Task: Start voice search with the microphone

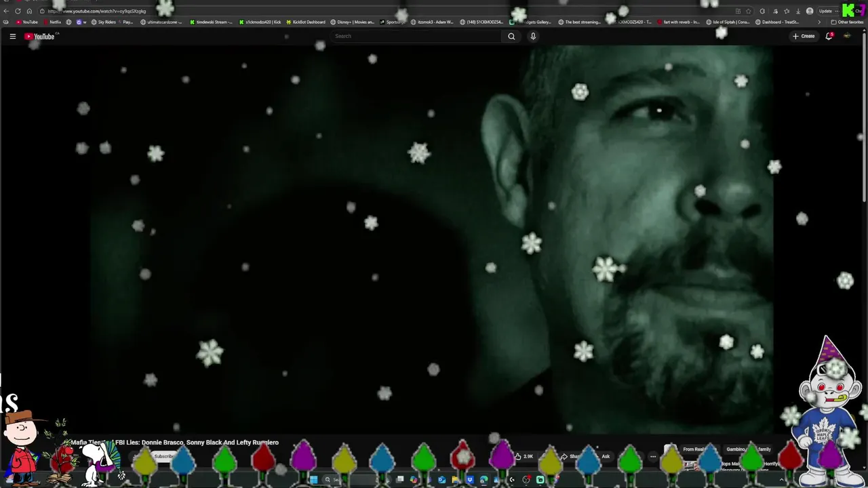Action: coord(533,37)
